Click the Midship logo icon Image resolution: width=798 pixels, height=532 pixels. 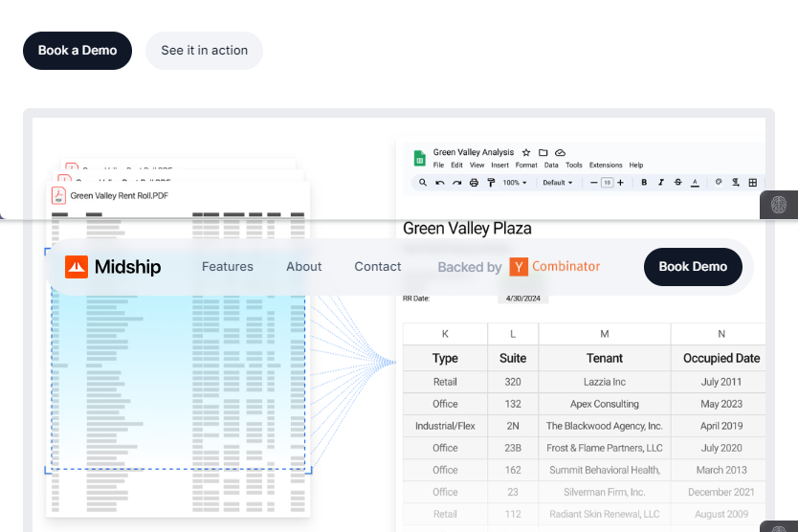(77, 267)
